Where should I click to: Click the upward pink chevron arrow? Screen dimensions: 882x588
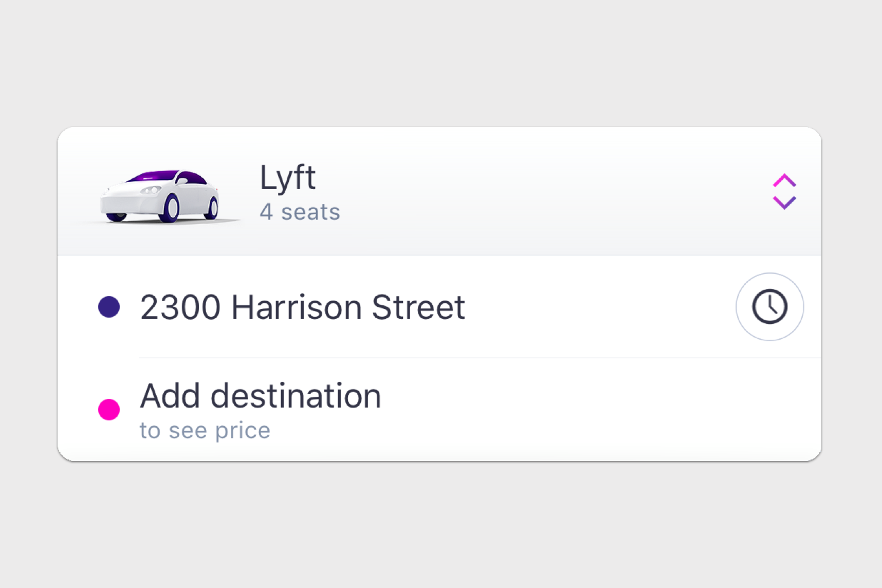784,180
